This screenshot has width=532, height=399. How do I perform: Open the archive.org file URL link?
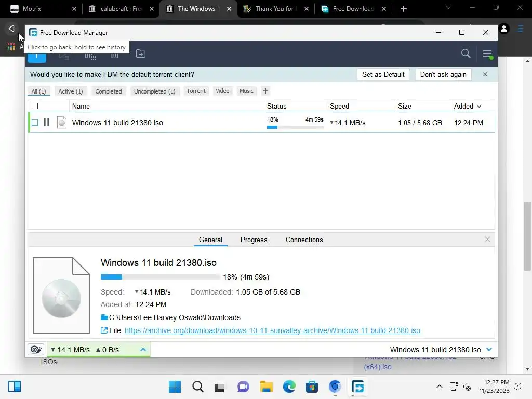(x=272, y=330)
